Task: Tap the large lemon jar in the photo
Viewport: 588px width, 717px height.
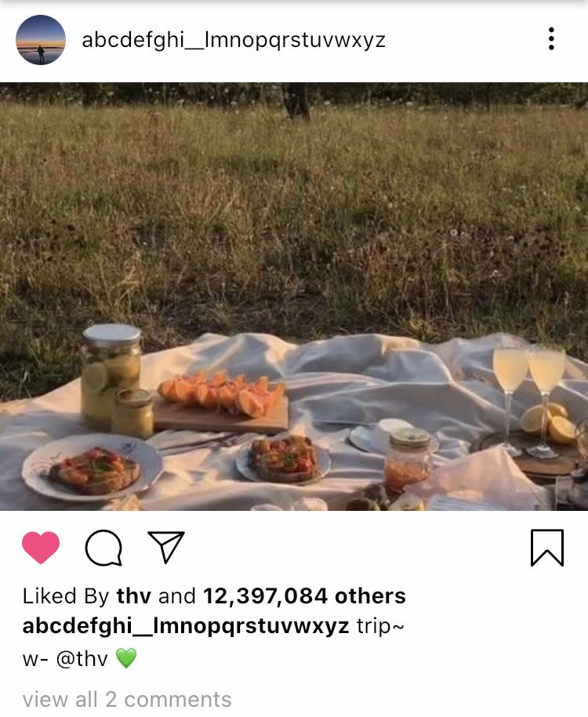Action: click(111, 376)
